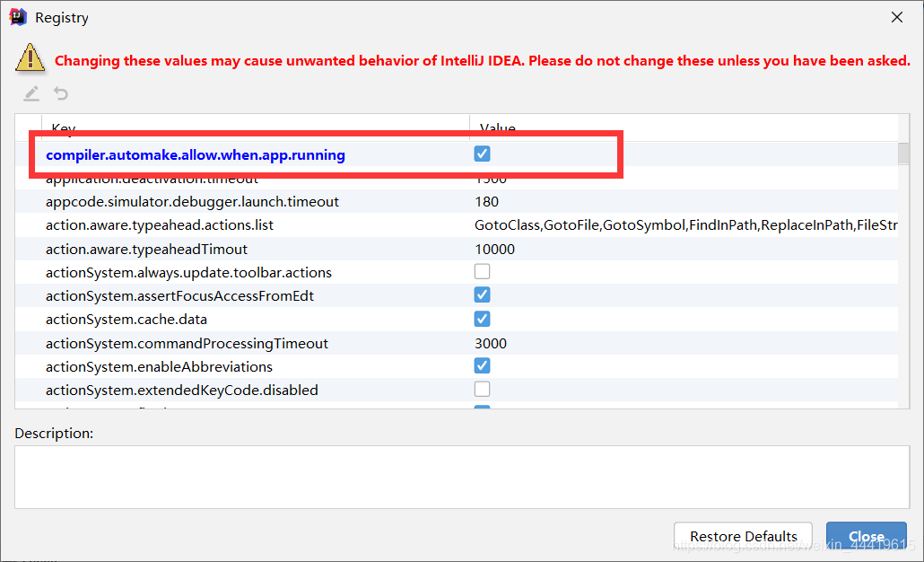Select the action.aware.typeahead.actions.list key
Screen dimensions: 924x562
(x=160, y=225)
